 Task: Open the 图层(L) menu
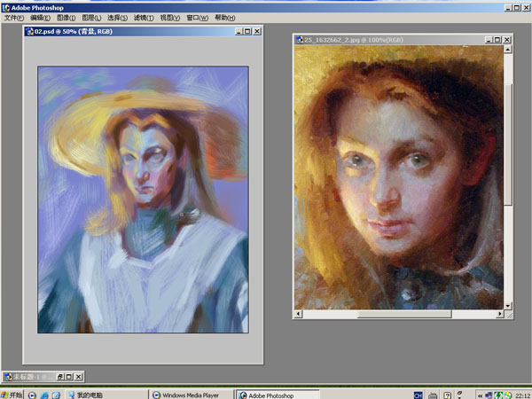click(91, 18)
